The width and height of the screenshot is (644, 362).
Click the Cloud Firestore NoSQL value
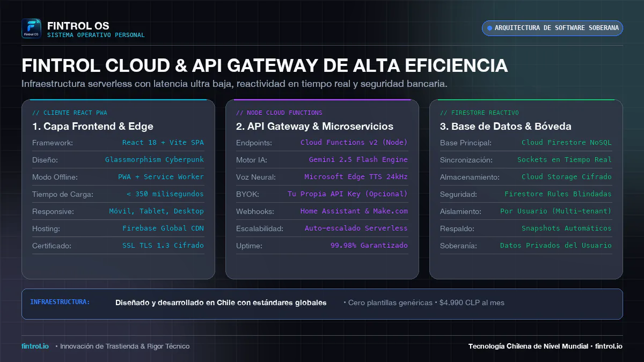[x=567, y=143]
